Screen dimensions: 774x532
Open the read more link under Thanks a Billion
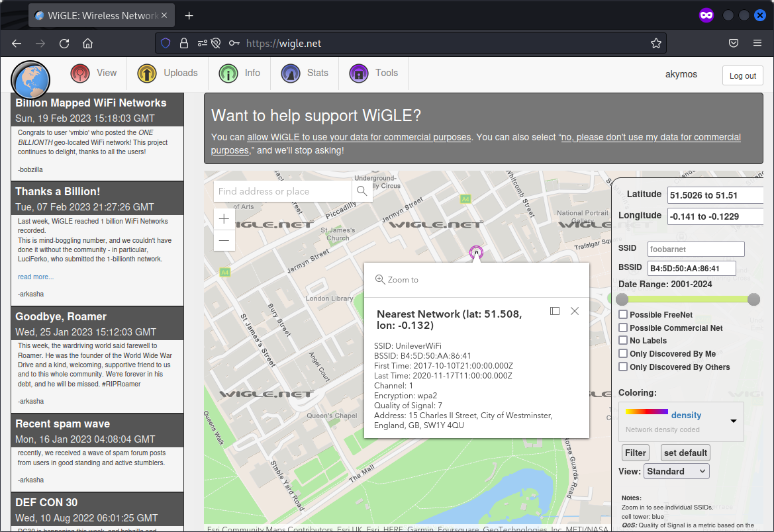tap(36, 277)
